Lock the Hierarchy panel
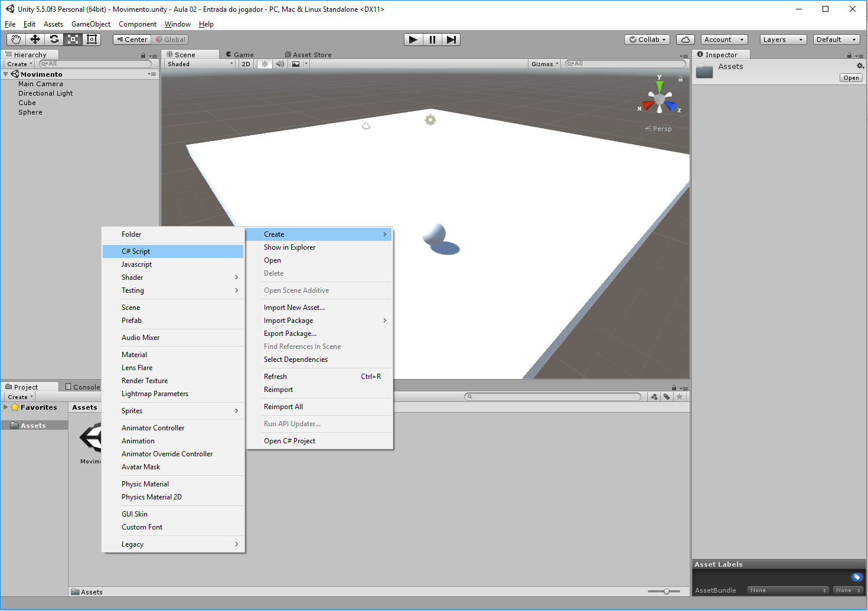This screenshot has height=611, width=868. pos(143,55)
